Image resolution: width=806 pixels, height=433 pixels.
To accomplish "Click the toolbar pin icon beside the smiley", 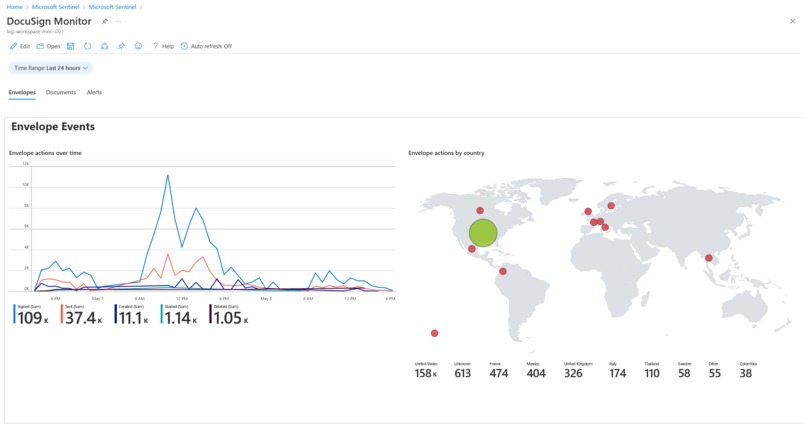I will pos(121,46).
